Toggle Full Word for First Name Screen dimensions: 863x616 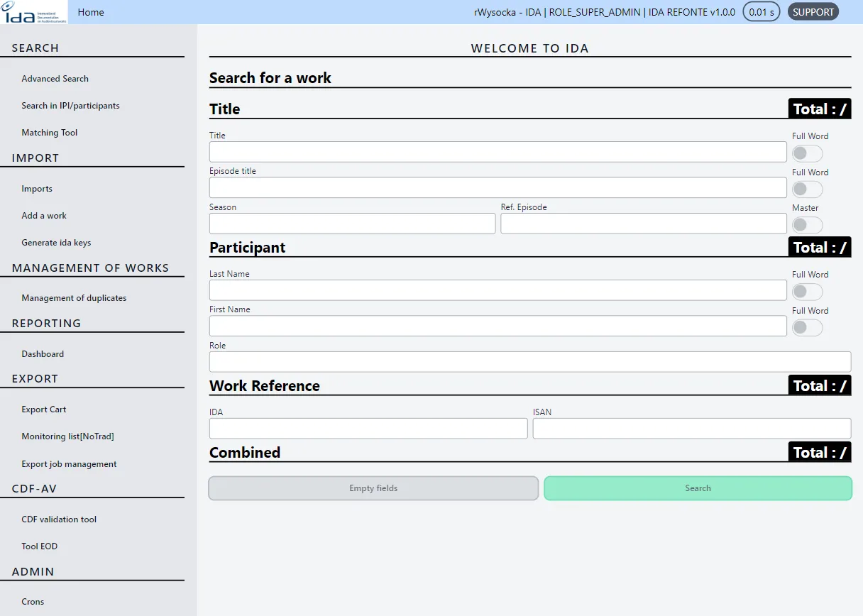click(807, 328)
